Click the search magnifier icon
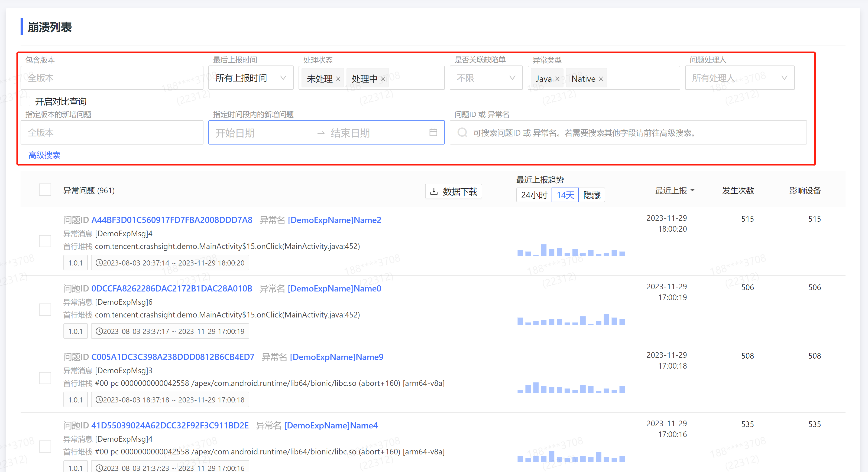868x472 pixels. pyautogui.click(x=462, y=133)
